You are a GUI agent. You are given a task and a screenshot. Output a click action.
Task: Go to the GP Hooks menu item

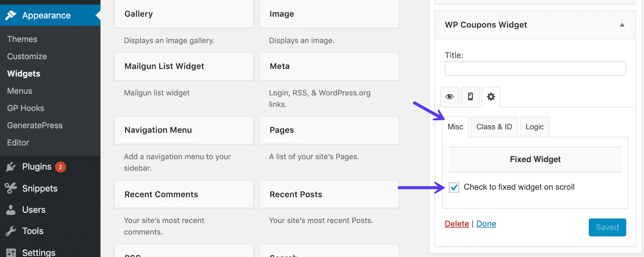26,108
